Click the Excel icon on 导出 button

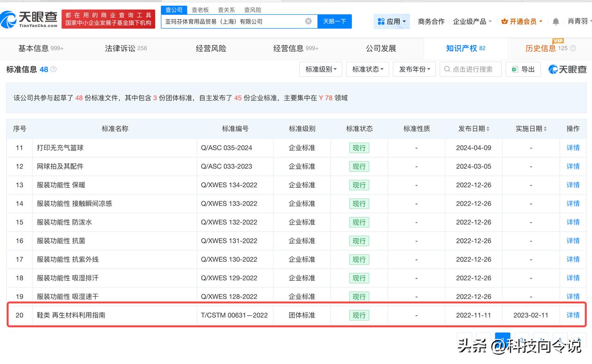[x=514, y=69]
